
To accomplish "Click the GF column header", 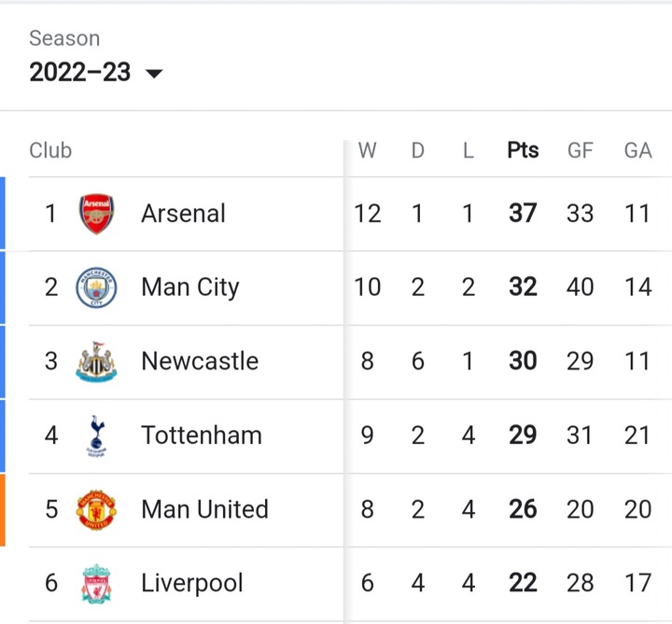I will point(581,150).
